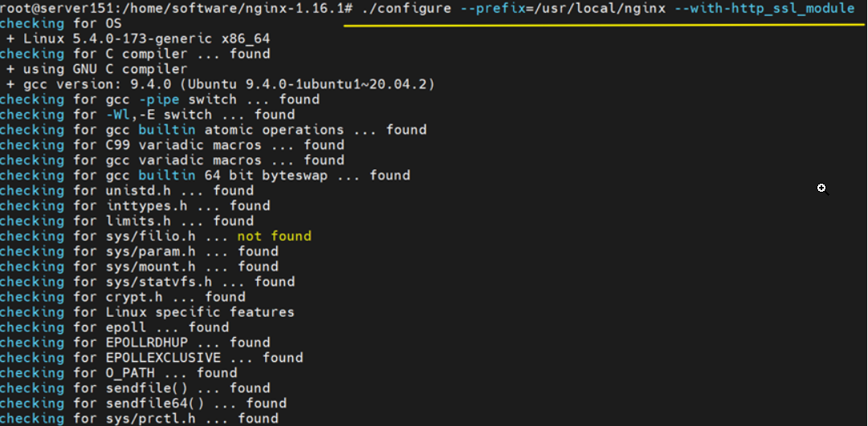Click the 'O_PATH' check line
Image resolution: width=868 pixels, height=426 pixels.
(x=118, y=373)
